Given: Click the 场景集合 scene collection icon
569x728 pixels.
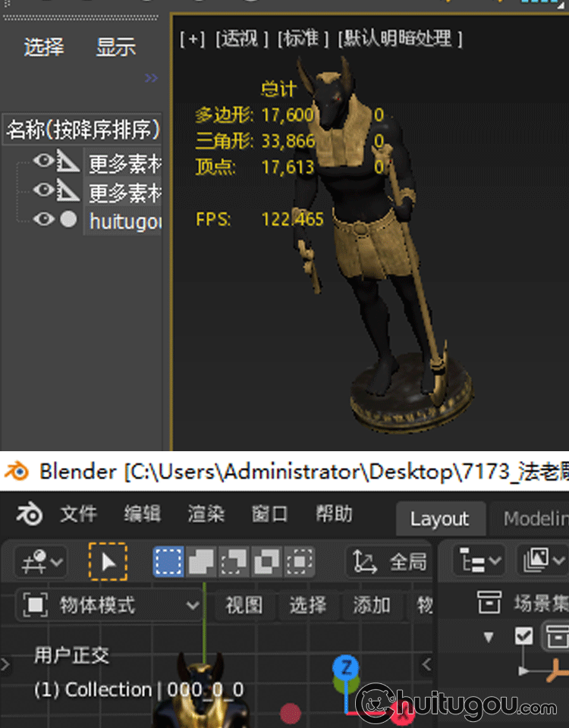Looking at the screenshot, I should (x=489, y=603).
